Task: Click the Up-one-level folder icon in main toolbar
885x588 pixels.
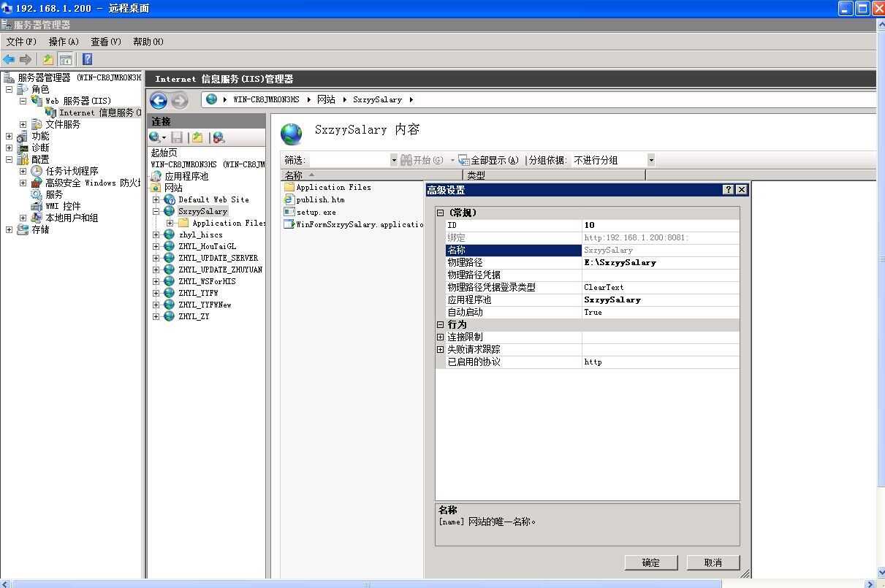Action: point(48,59)
